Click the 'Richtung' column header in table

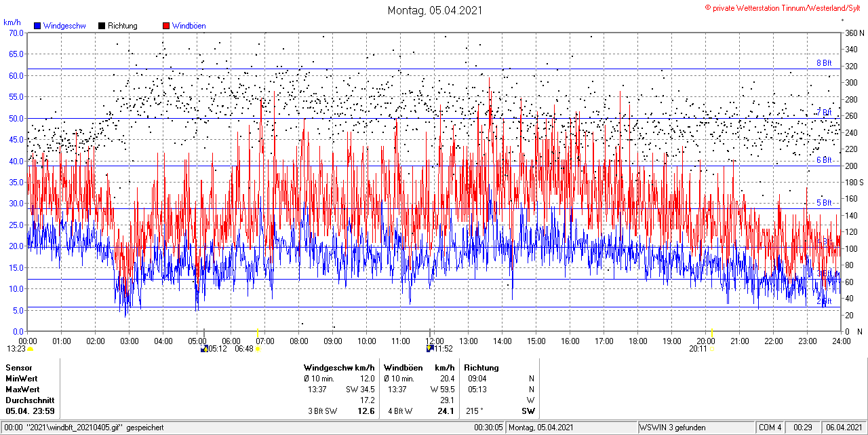point(481,368)
